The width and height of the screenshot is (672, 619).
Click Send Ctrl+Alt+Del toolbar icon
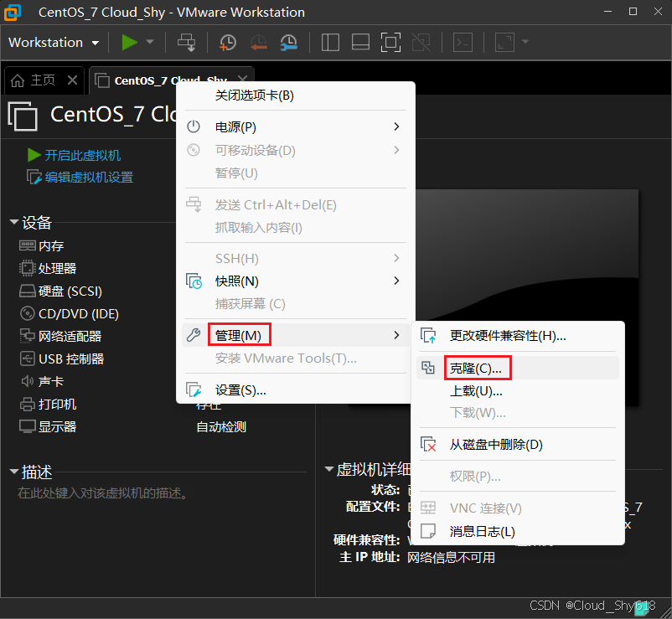pyautogui.click(x=186, y=43)
